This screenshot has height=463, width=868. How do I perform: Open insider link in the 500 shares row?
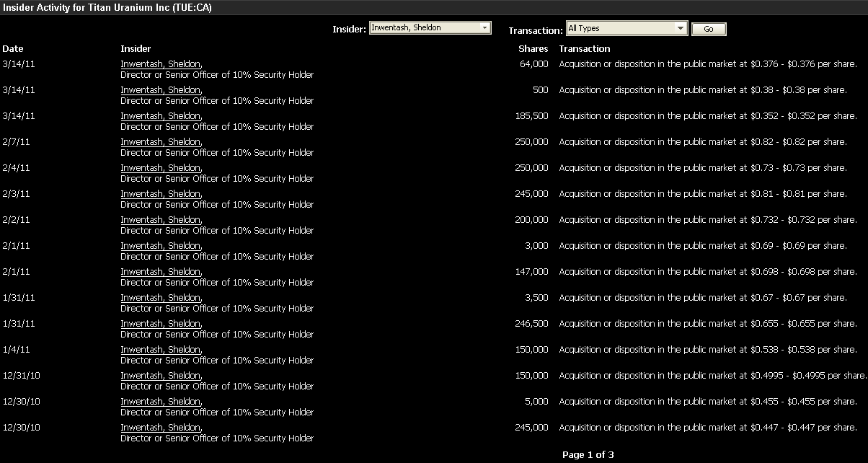tap(160, 90)
